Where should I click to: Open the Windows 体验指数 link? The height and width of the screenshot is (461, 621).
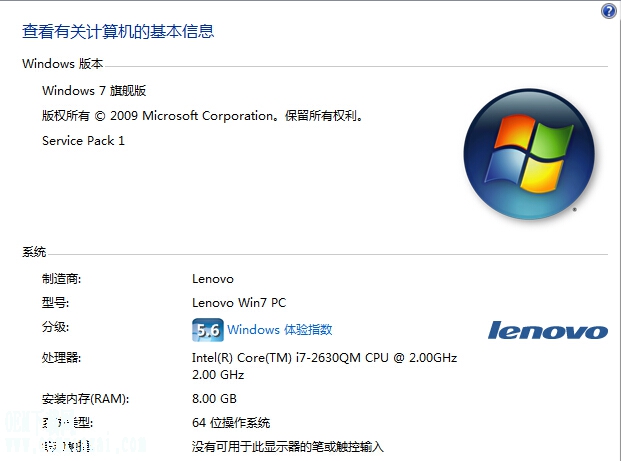pyautogui.click(x=280, y=330)
